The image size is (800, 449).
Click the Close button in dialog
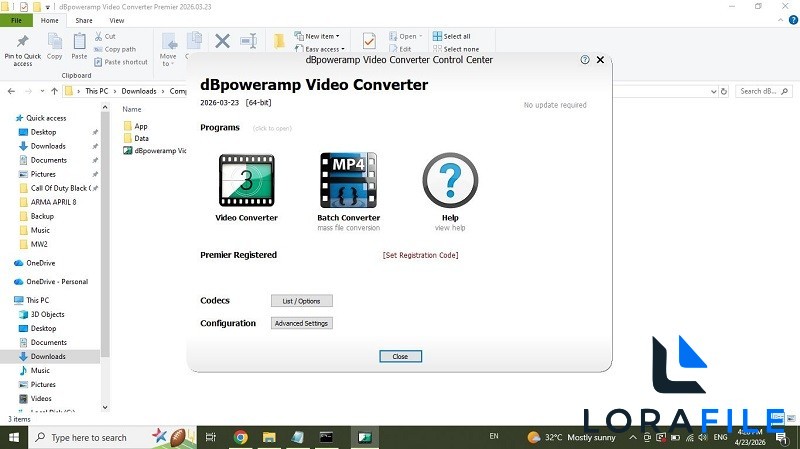(401, 356)
